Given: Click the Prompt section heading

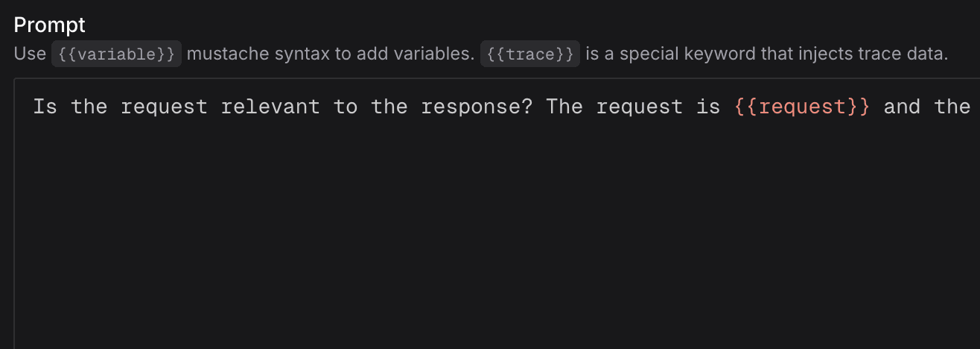Looking at the screenshot, I should (x=50, y=25).
